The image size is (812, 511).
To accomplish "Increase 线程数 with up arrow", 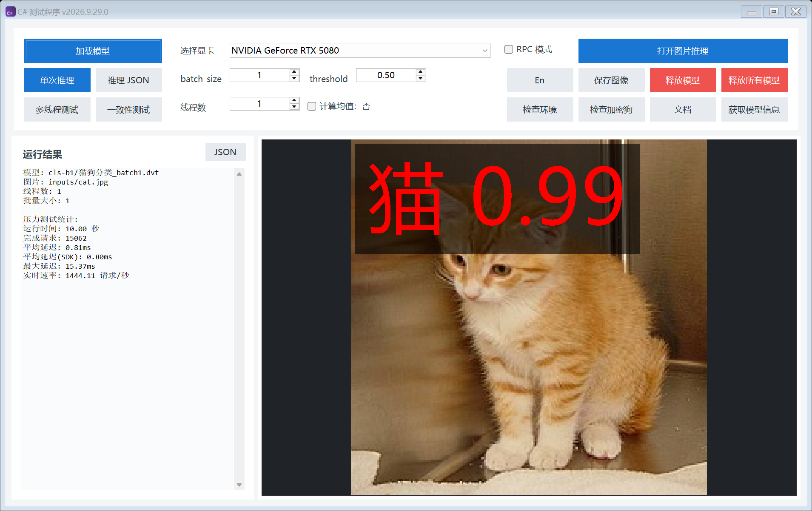I will (294, 100).
